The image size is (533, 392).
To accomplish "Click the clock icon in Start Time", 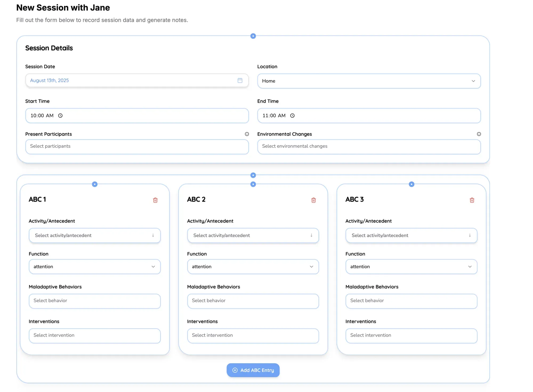I will 60,116.
